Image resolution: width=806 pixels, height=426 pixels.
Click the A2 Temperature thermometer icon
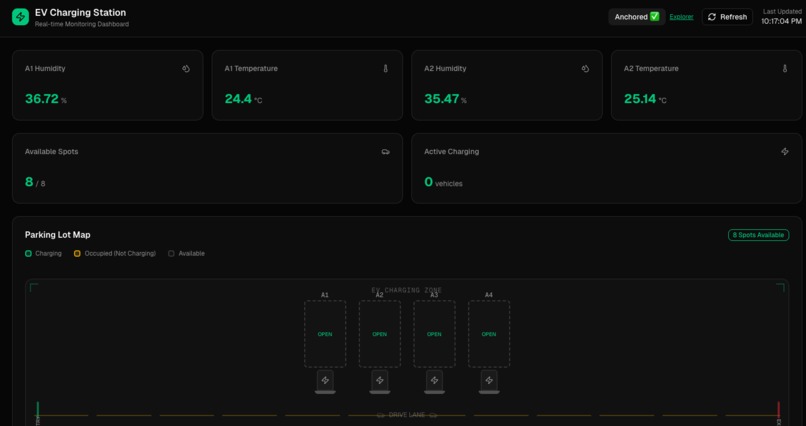[x=784, y=68]
